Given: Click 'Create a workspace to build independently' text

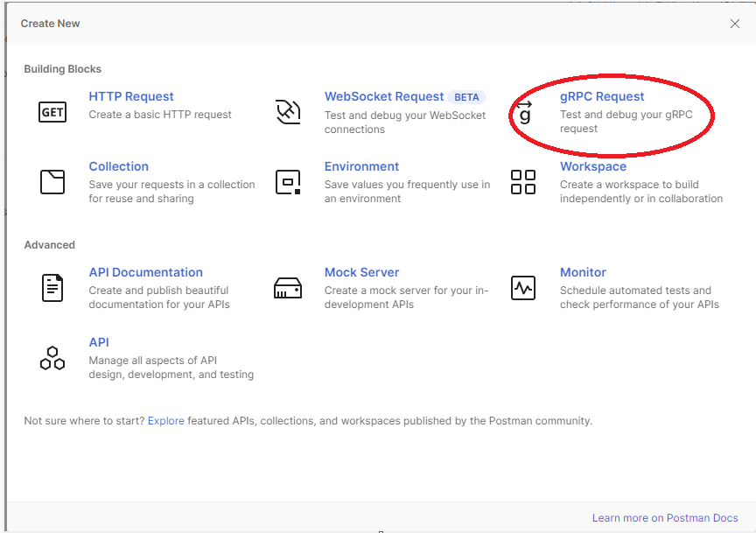Looking at the screenshot, I should coord(641,192).
